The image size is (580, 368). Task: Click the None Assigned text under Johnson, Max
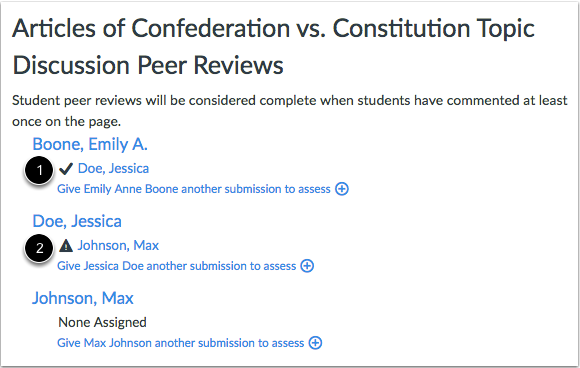coord(102,322)
